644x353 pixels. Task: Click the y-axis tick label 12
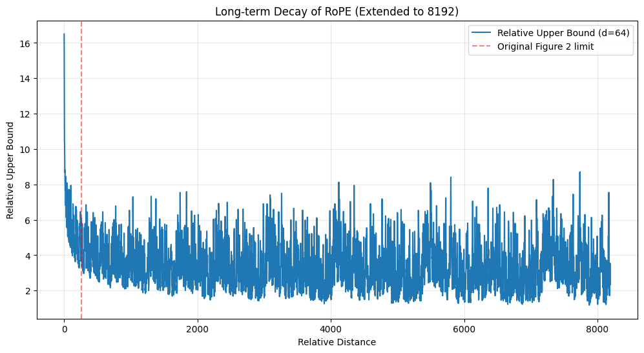(x=26, y=114)
